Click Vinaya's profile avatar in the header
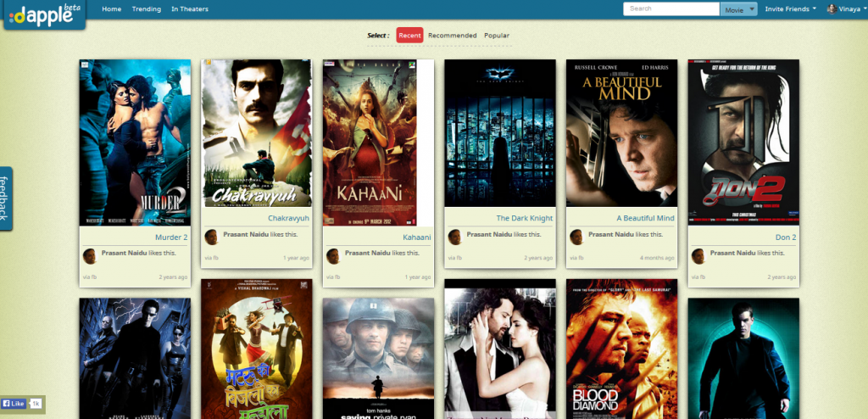The image size is (868, 419). pos(832,8)
